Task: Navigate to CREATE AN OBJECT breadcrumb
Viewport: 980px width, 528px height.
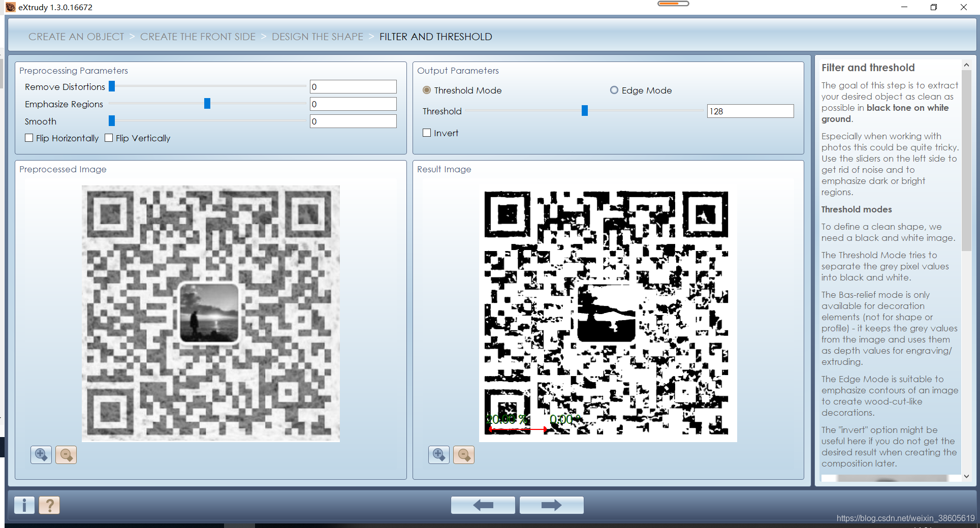Action: point(76,37)
